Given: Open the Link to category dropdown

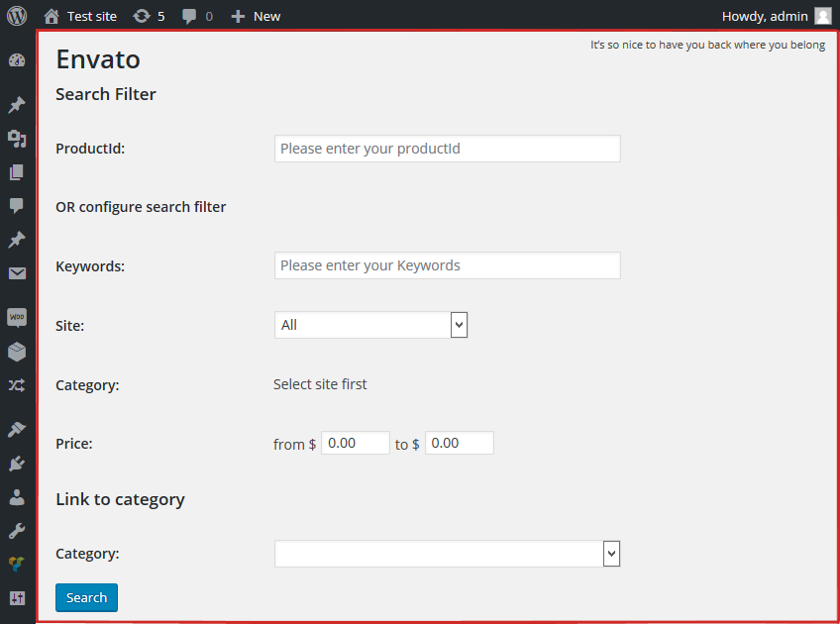Looking at the screenshot, I should [x=448, y=554].
